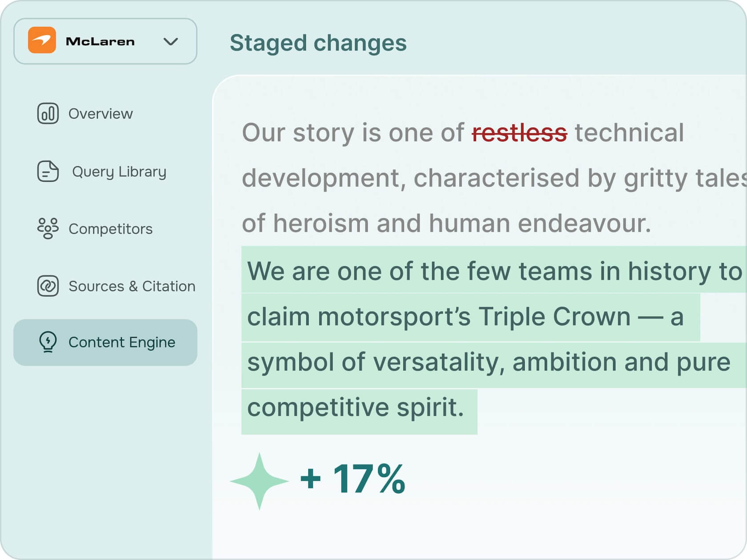Expand the brand selector chevron arrow
The height and width of the screenshot is (560, 747).
point(170,42)
